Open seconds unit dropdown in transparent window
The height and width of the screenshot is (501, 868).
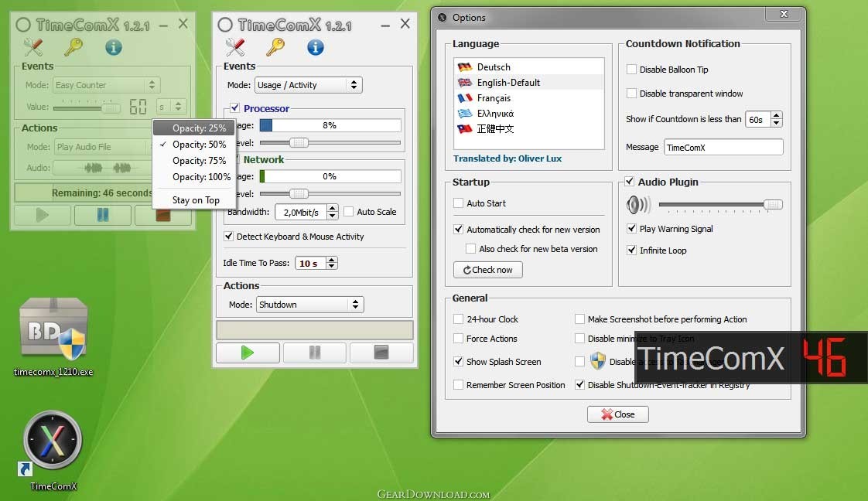pyautogui.click(x=170, y=107)
